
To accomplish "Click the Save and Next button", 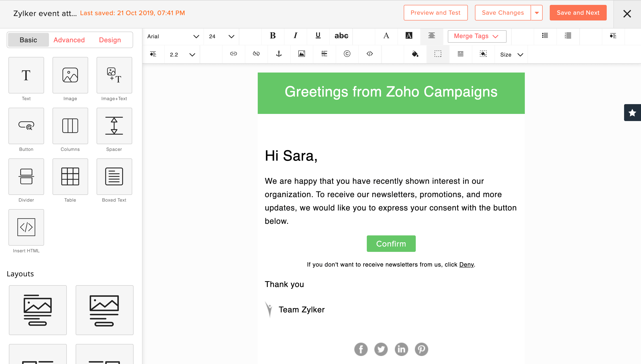I will pos(578,13).
